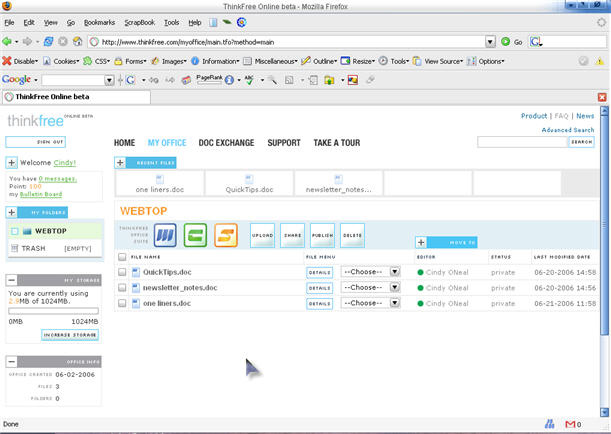Click the Cindy! welcome link
This screenshot has height=434, width=611.
click(x=65, y=162)
